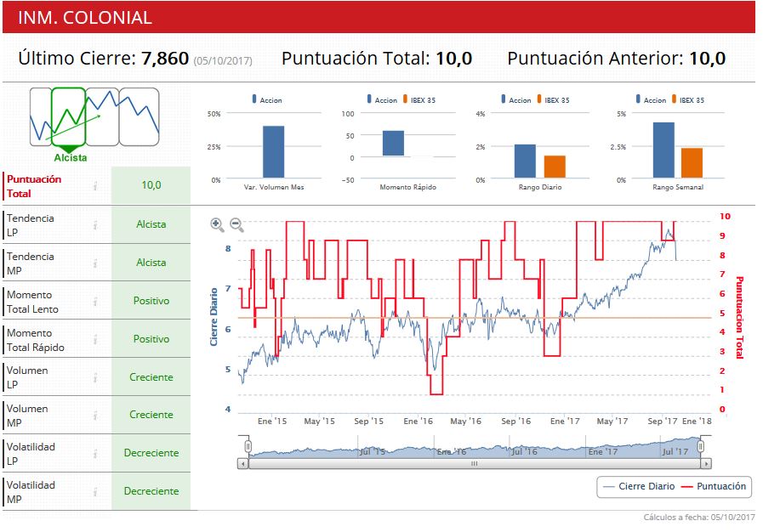Image resolution: width=763 pixels, height=532 pixels.
Task: Zoom out on the main chart
Action: tap(236, 224)
